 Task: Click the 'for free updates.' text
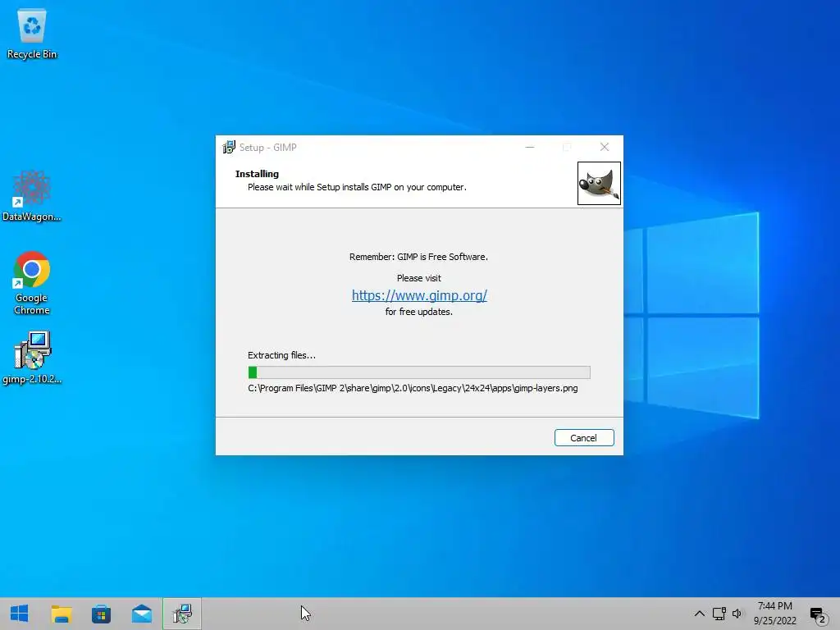coord(418,311)
